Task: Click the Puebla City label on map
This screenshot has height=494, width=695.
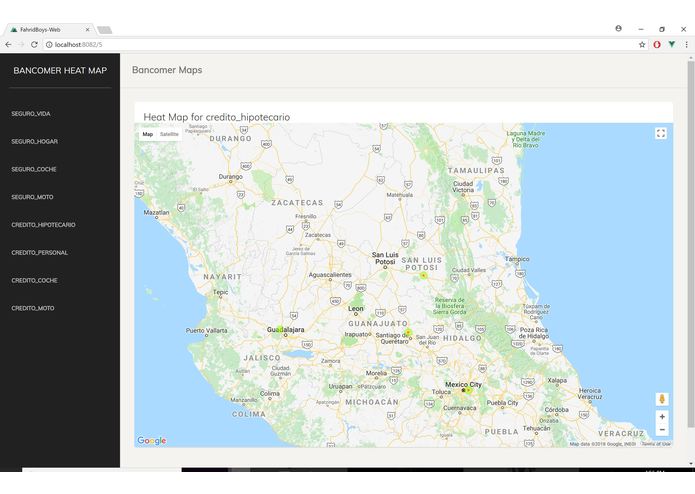Action: coord(502,403)
